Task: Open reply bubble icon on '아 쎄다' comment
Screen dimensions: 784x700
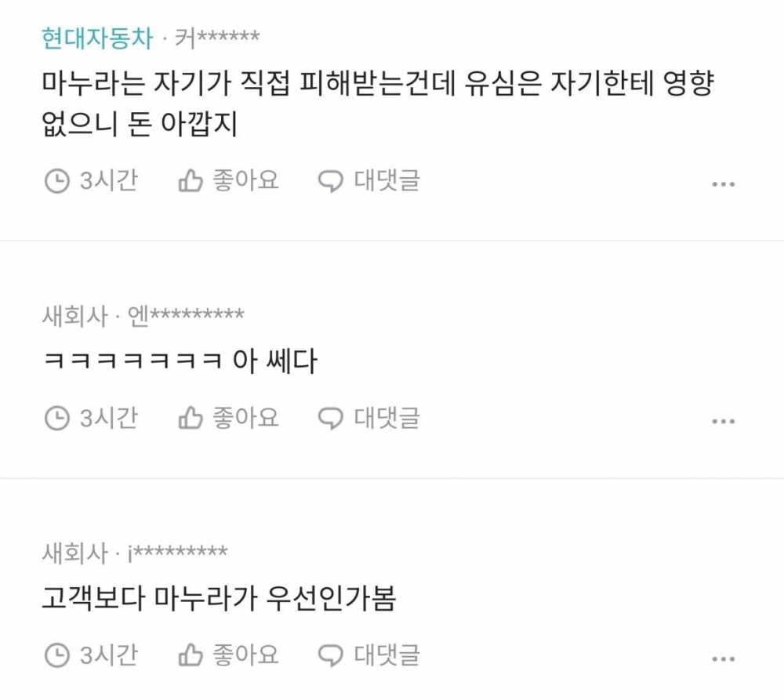Action: [331, 419]
